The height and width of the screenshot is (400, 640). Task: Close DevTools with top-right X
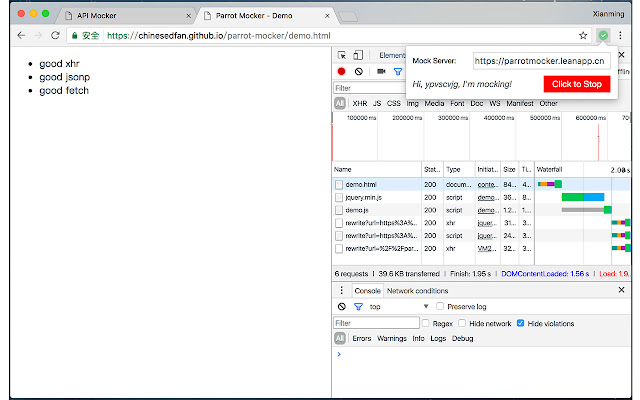(x=621, y=55)
